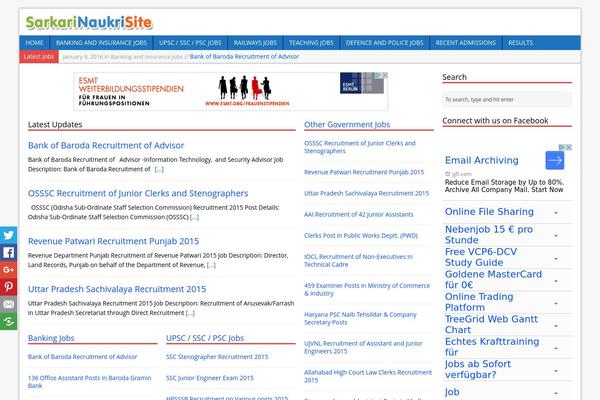This screenshot has width=600, height=400.
Task: Open SSC Stenographer Recruitment 2015
Action: pyautogui.click(x=217, y=357)
